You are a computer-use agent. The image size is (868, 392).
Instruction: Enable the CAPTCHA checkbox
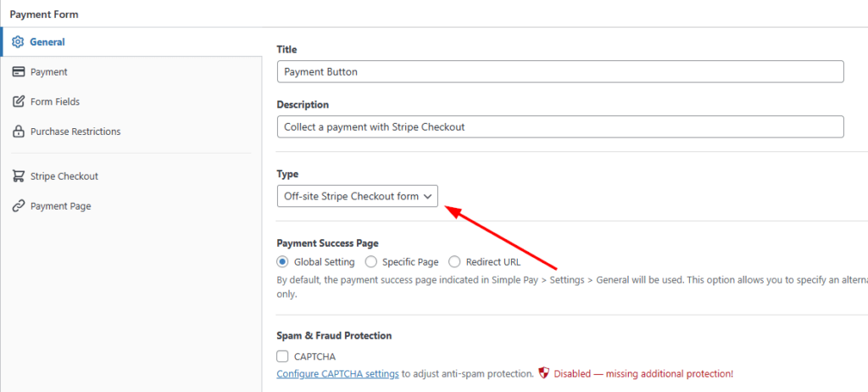tap(283, 356)
